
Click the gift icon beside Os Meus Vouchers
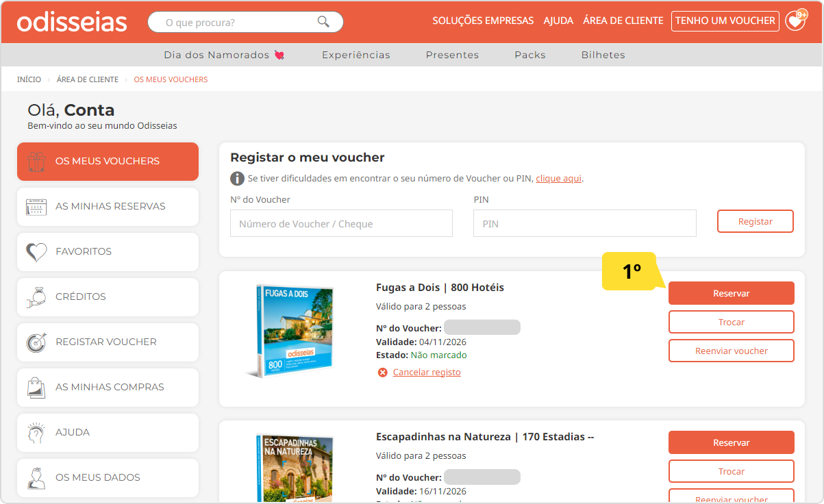pos(36,162)
